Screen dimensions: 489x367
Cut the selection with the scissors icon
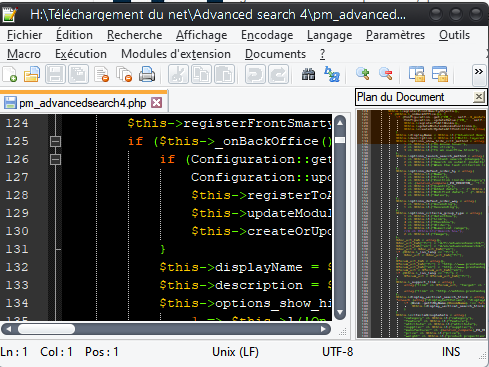click(178, 74)
